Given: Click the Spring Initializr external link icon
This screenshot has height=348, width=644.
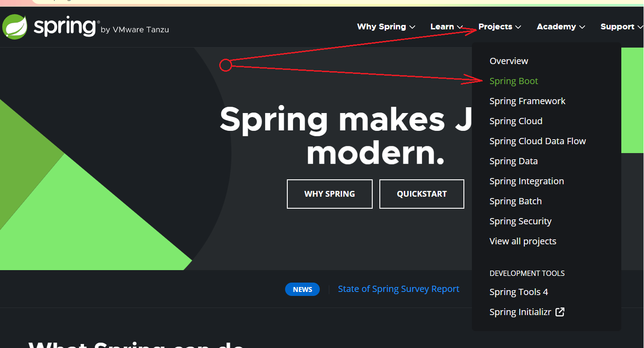Looking at the screenshot, I should pos(560,312).
